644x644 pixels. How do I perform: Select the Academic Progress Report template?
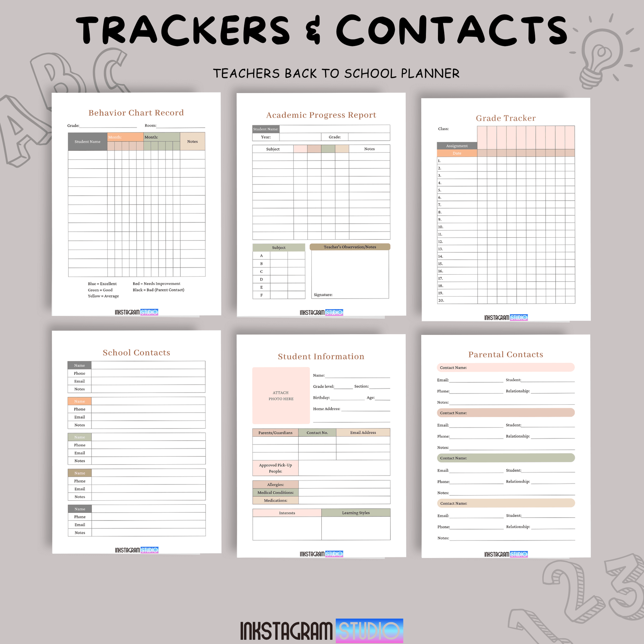322,207
